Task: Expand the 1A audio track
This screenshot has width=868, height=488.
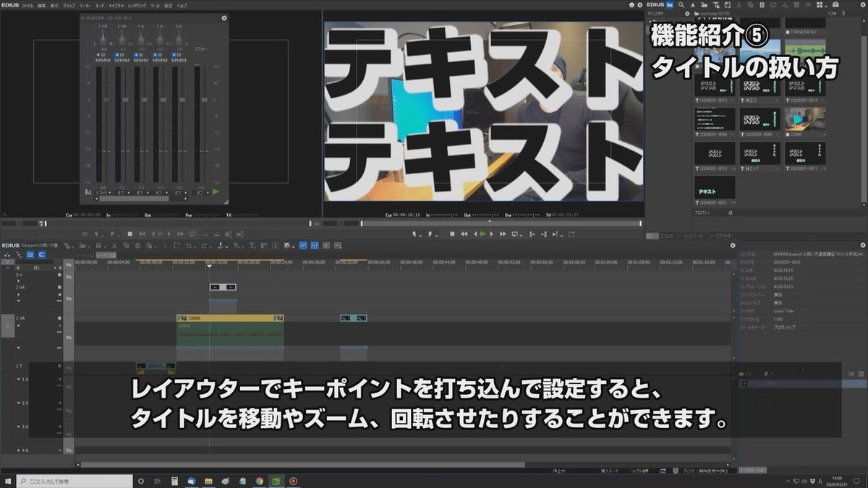Action: pyautogui.click(x=17, y=378)
